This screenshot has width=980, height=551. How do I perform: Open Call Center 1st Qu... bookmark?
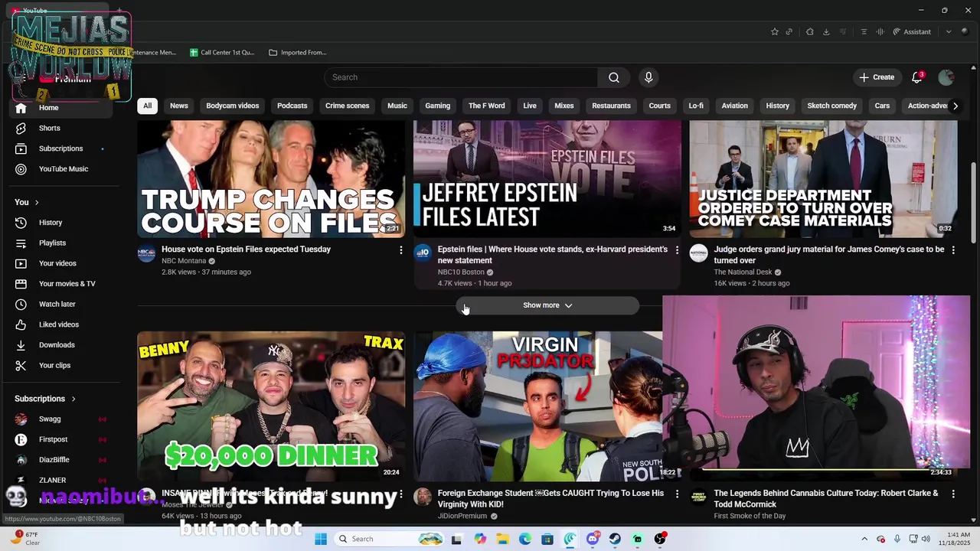(222, 53)
